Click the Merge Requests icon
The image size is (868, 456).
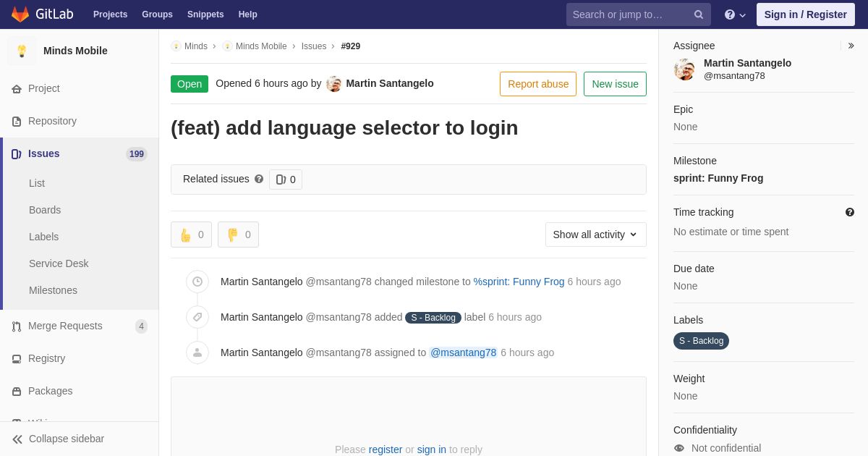point(17,326)
